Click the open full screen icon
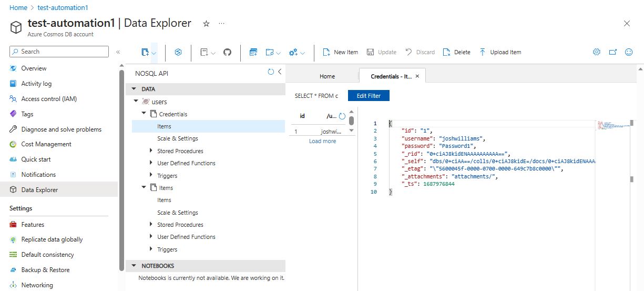This screenshot has height=291, width=644. click(x=613, y=52)
